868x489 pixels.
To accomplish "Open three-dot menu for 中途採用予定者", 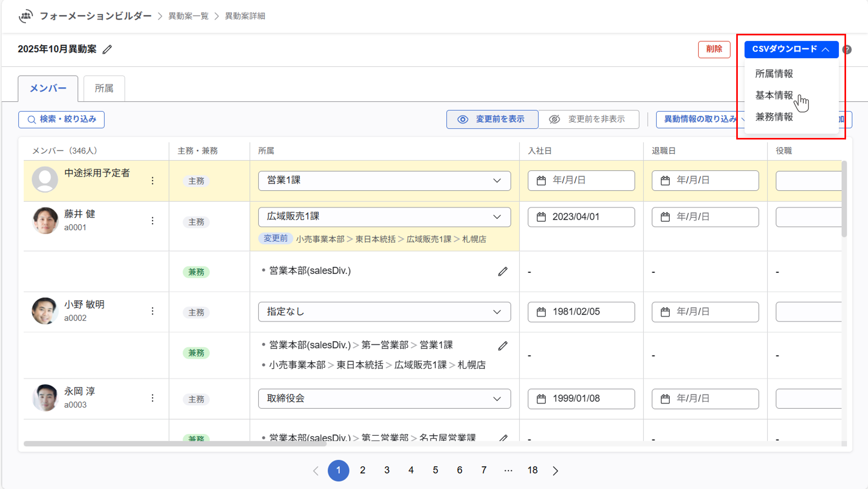I will pos(153,181).
